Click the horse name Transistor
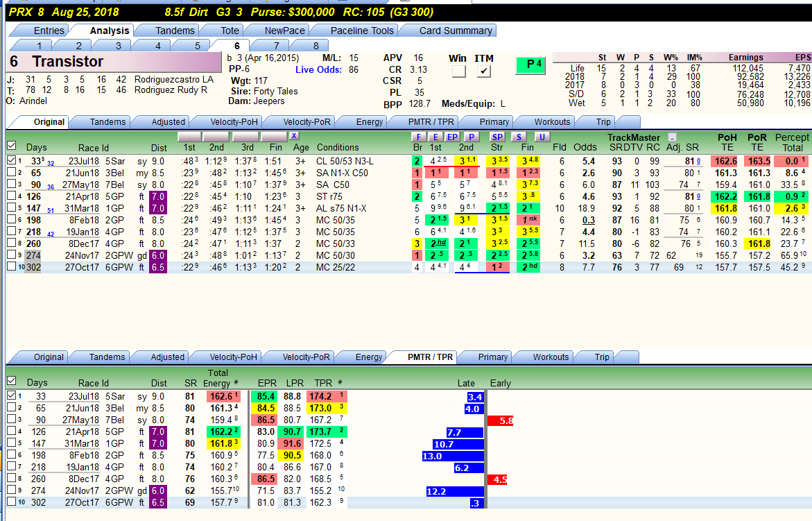 [x=68, y=62]
